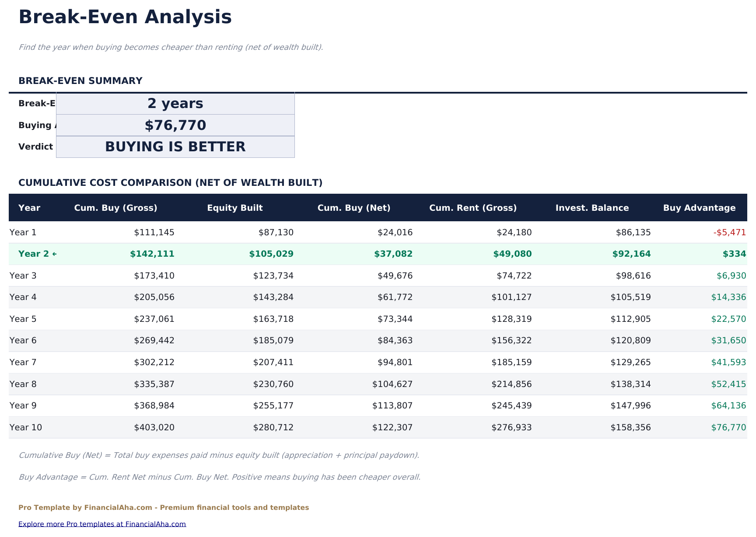Select the 2 years break-even value
The height and width of the screenshot is (537, 756).
coord(175,103)
